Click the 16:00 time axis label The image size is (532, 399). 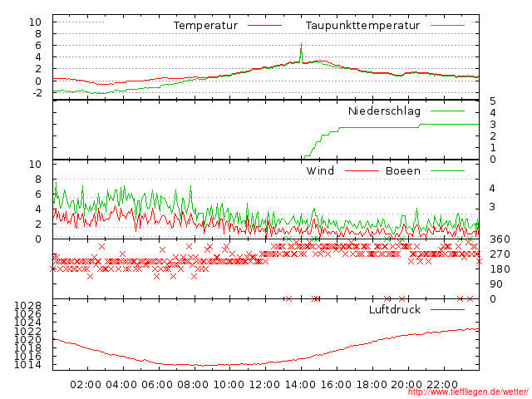tap(336, 385)
